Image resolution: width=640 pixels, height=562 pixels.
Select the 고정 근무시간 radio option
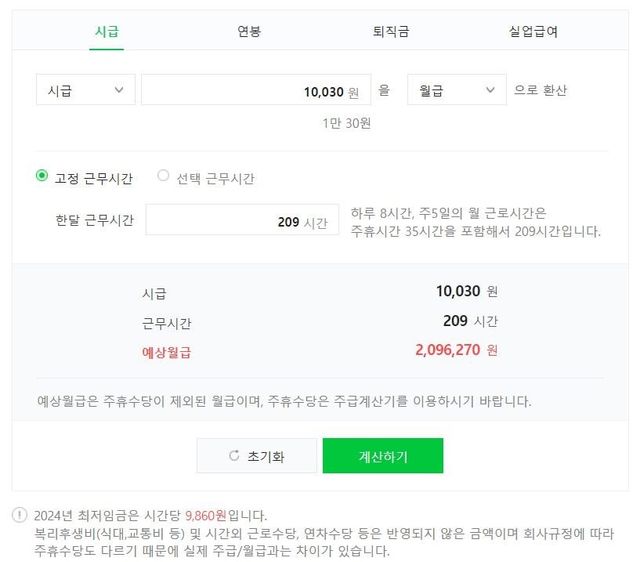[x=42, y=177]
